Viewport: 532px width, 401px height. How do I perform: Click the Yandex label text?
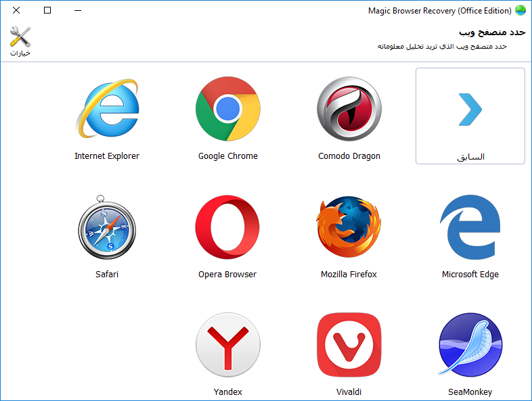(x=228, y=392)
